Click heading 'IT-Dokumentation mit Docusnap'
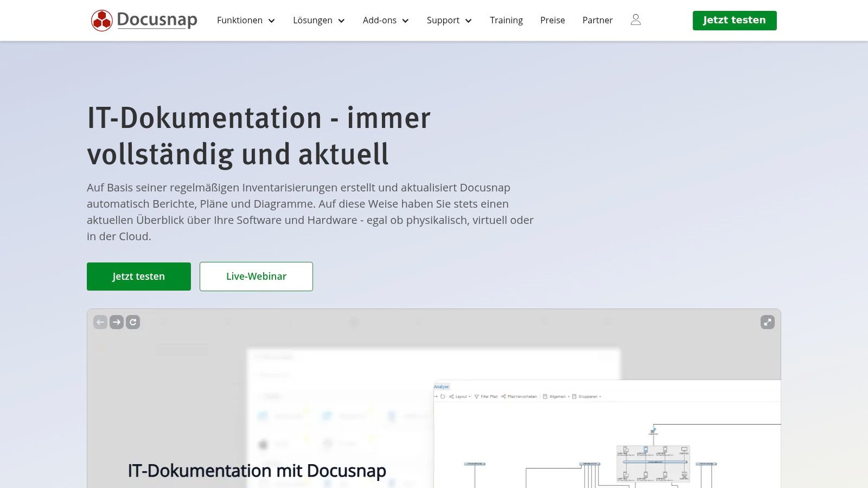This screenshot has height=488, width=868. pyautogui.click(x=257, y=471)
